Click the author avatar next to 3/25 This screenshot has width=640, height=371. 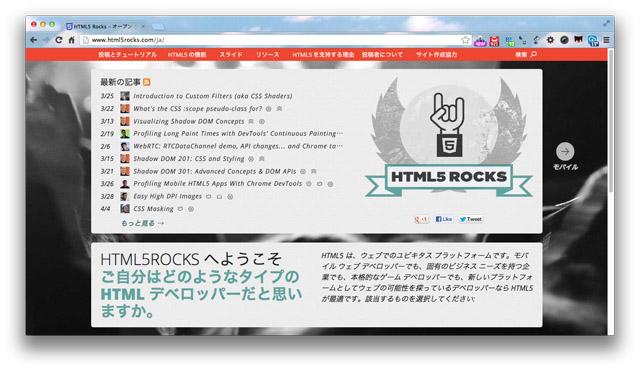pyautogui.click(x=125, y=96)
